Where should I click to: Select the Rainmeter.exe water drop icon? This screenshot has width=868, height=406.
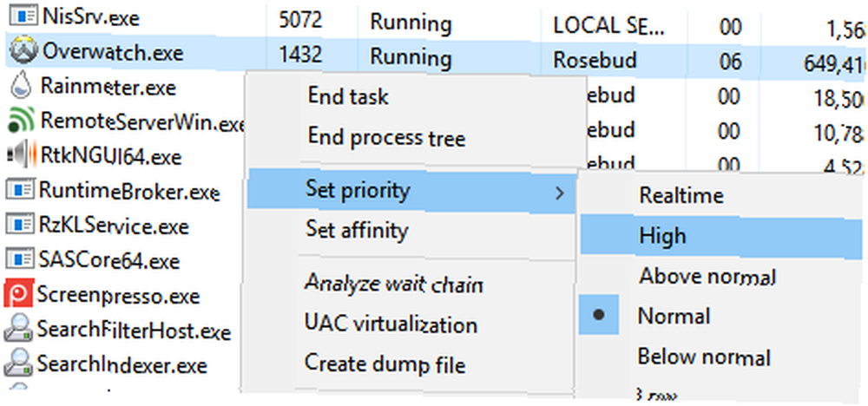(21, 88)
